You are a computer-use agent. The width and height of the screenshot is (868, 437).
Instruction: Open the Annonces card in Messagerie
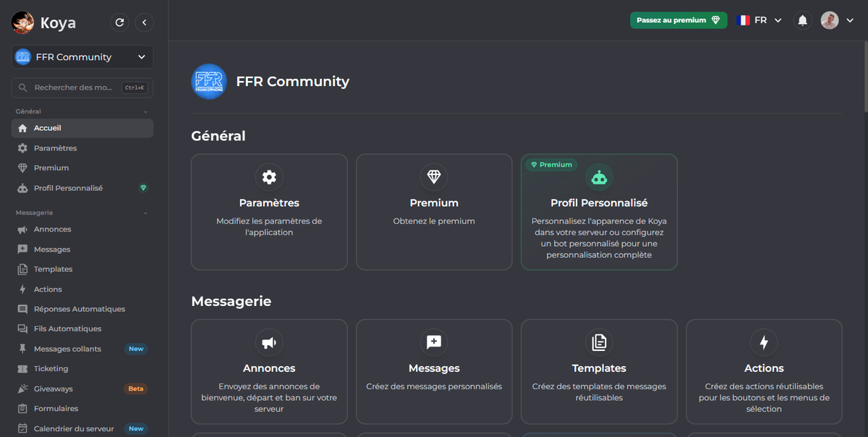click(x=269, y=372)
